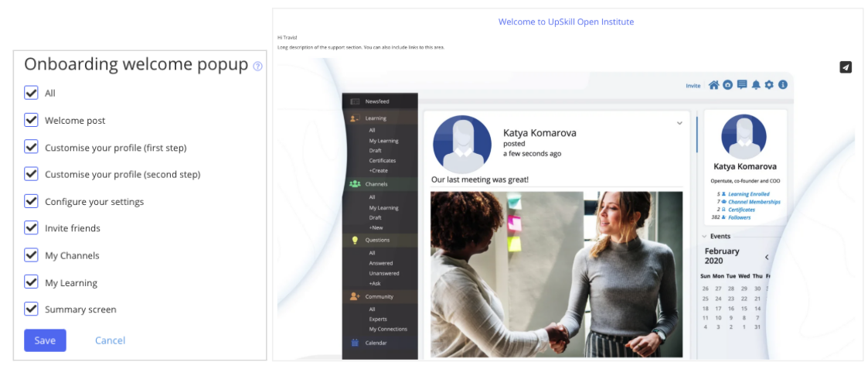The image size is (868, 369).
Task: Open notifications bell icon
Action: pyautogui.click(x=756, y=85)
